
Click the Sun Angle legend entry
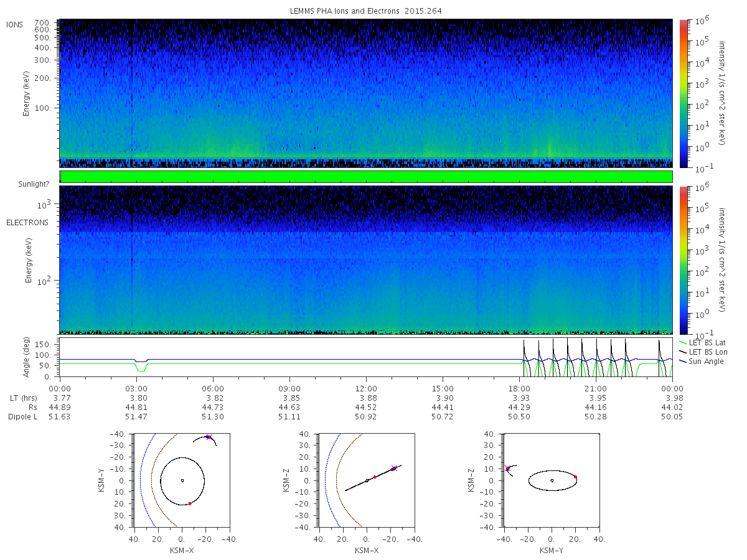click(701, 362)
